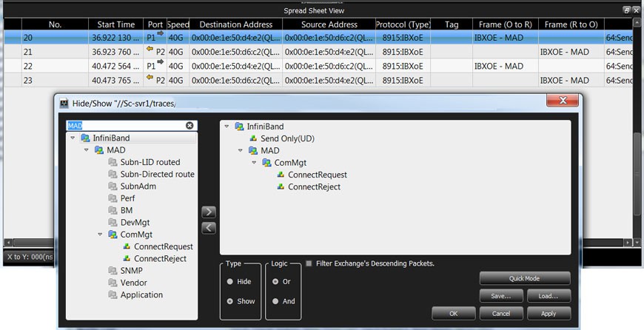Click the OK button
This screenshot has height=330, width=644.
click(454, 314)
